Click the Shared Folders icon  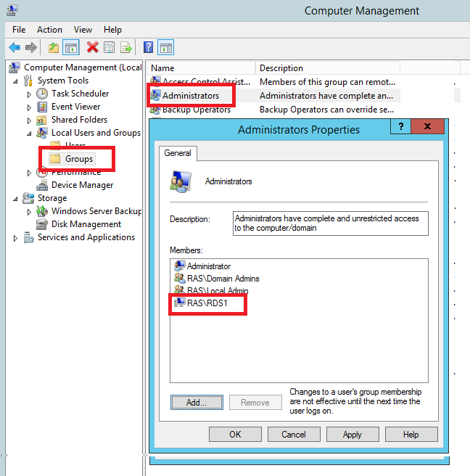(x=41, y=120)
